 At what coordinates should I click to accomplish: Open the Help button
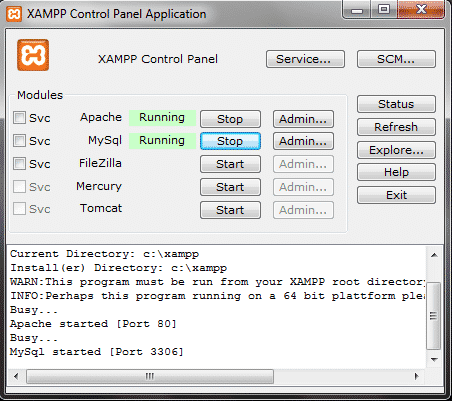pyautogui.click(x=396, y=172)
